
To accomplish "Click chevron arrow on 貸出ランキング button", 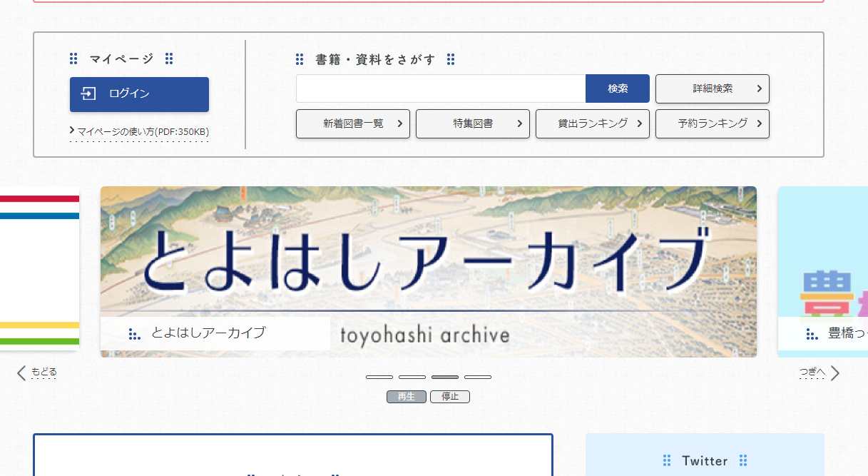I will 639,123.
